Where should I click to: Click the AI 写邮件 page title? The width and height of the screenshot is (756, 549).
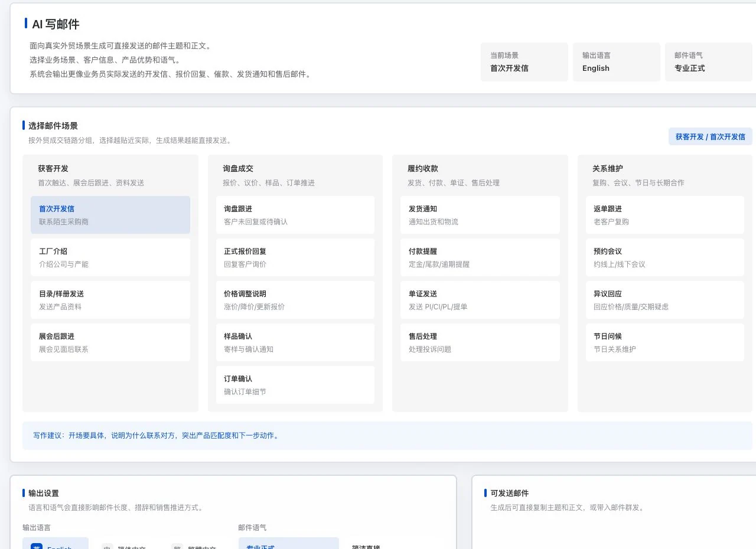(56, 24)
